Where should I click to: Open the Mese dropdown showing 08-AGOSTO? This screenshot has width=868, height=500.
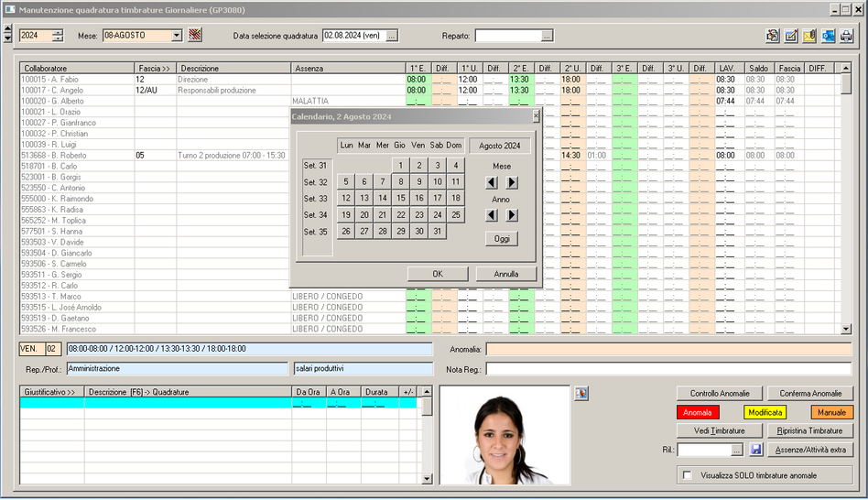[x=177, y=36]
